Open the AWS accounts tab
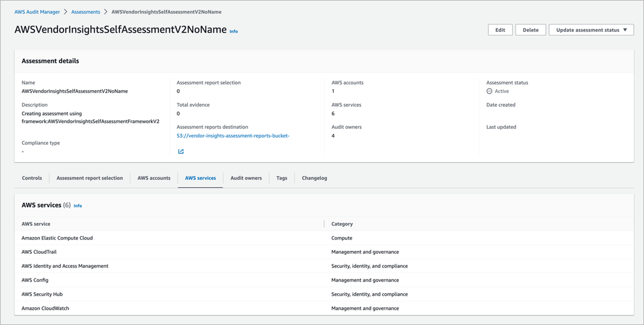644x325 pixels. (154, 178)
